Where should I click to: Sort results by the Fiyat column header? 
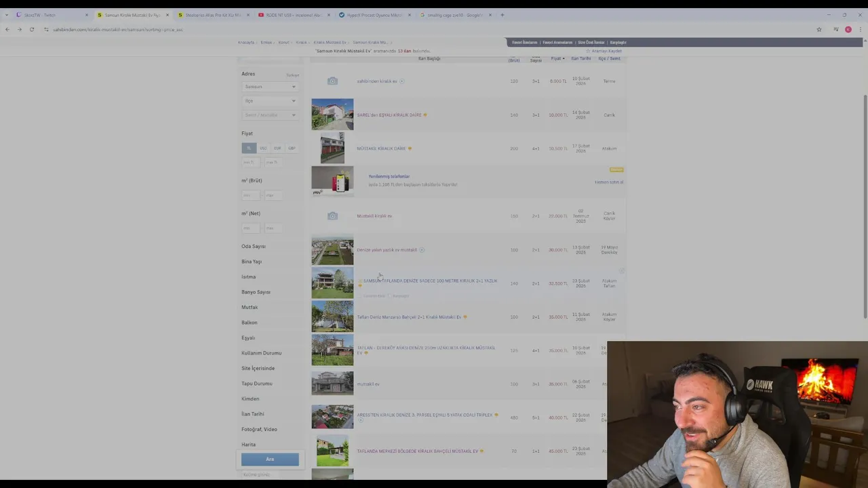(x=557, y=59)
